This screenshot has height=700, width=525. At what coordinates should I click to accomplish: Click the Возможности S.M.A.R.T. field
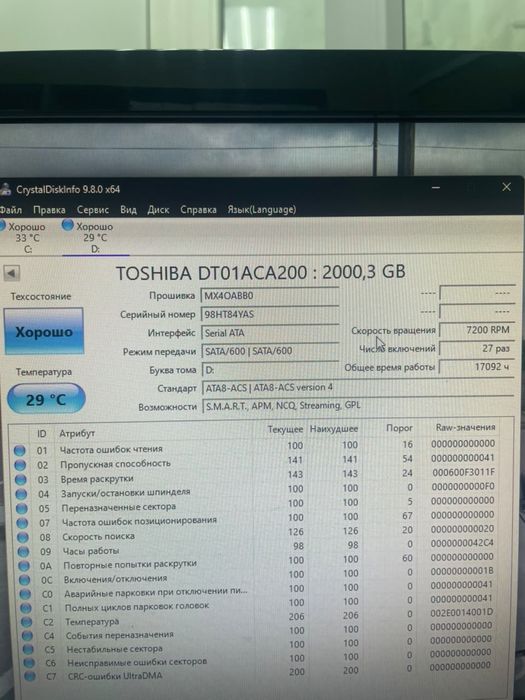pos(358,406)
